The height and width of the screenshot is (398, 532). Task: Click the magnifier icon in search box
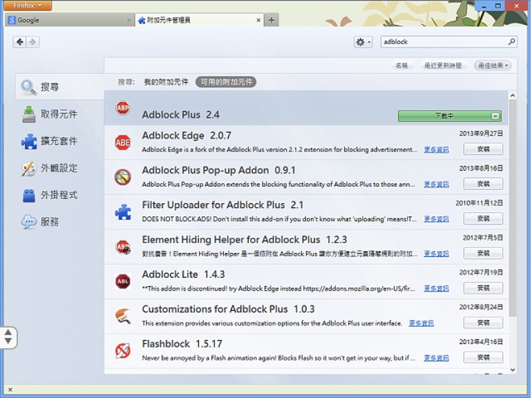pyautogui.click(x=511, y=41)
